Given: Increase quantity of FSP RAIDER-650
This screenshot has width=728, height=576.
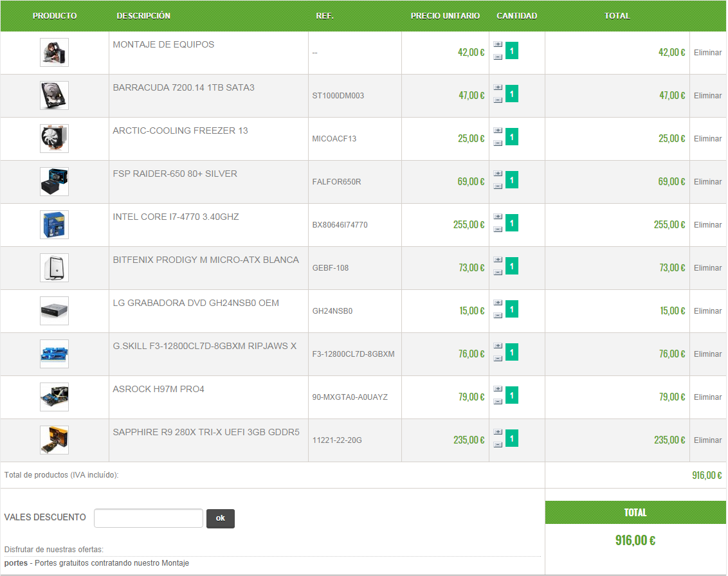Looking at the screenshot, I should 498,174.
